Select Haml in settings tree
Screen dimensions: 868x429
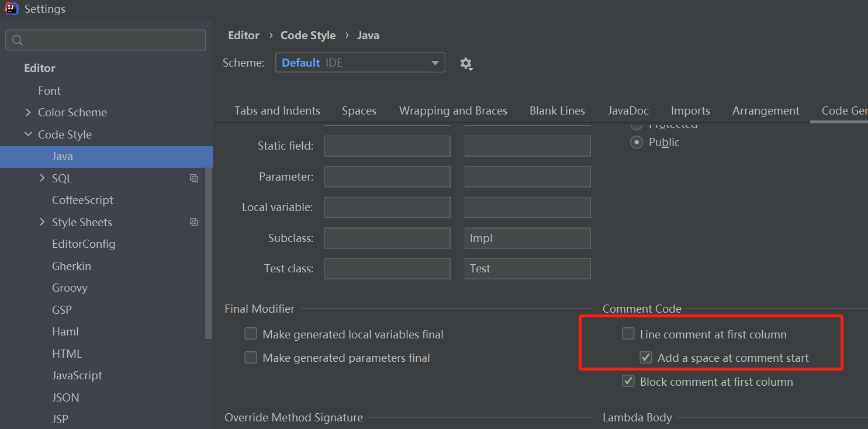[x=65, y=331]
